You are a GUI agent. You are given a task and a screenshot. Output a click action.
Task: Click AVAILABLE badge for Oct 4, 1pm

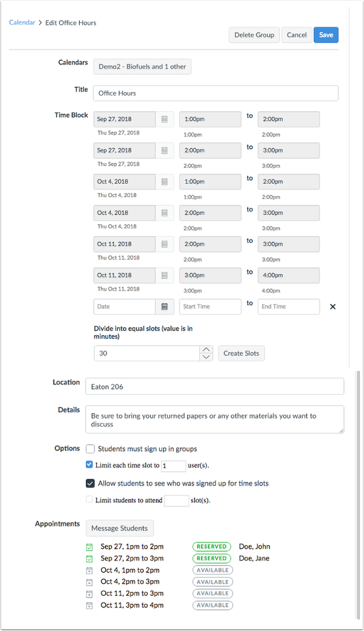click(213, 570)
